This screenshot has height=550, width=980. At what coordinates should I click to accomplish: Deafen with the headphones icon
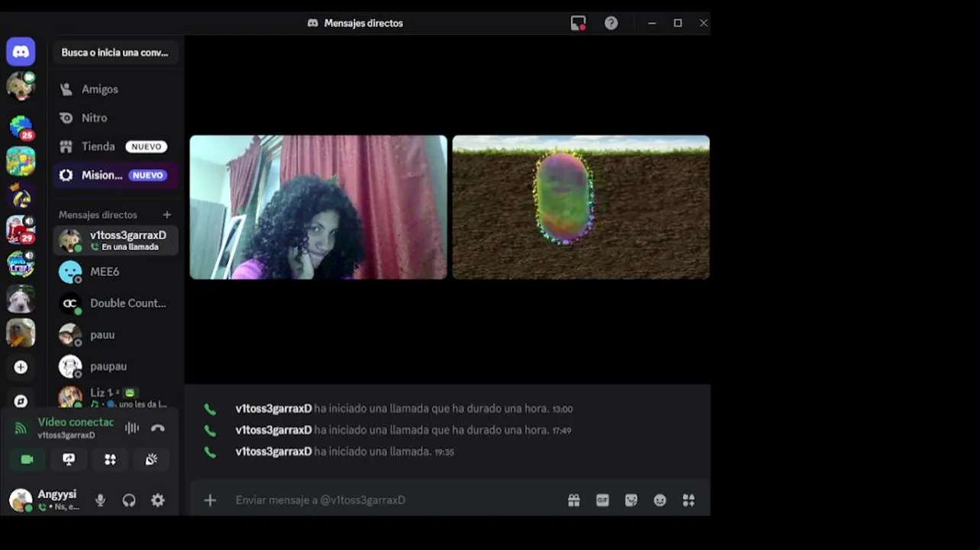pyautogui.click(x=129, y=500)
